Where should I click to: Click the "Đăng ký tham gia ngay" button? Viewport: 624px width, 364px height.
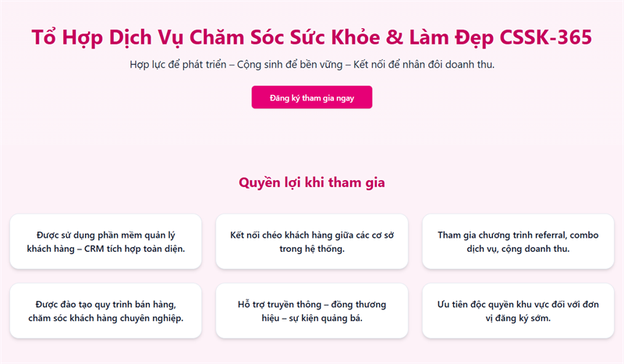point(311,97)
